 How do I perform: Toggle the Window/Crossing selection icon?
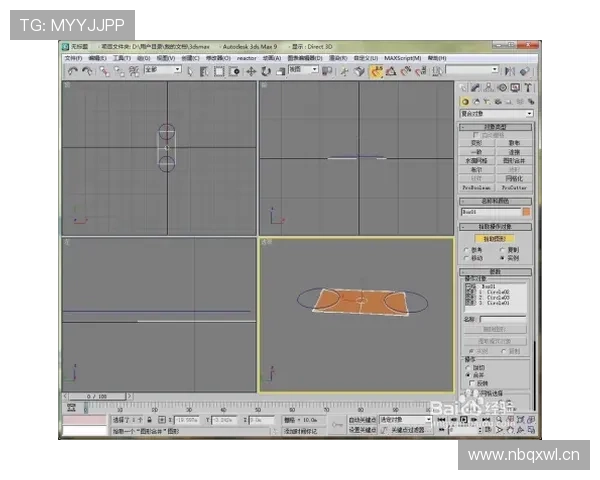click(234, 71)
